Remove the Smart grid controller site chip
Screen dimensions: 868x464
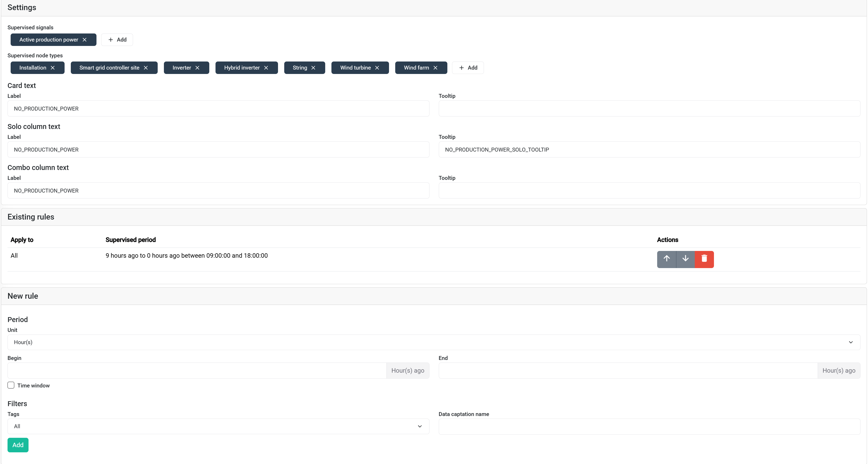[x=146, y=68]
